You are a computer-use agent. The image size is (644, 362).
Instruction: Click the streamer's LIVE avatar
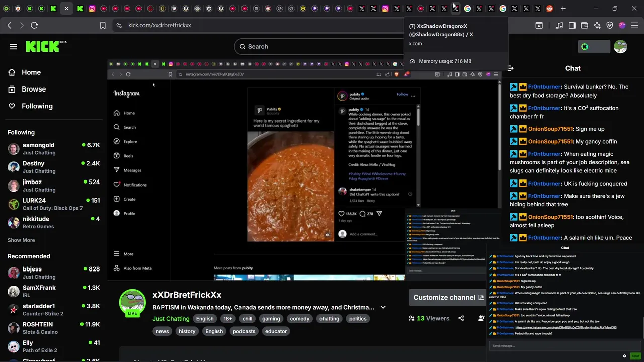point(132,303)
